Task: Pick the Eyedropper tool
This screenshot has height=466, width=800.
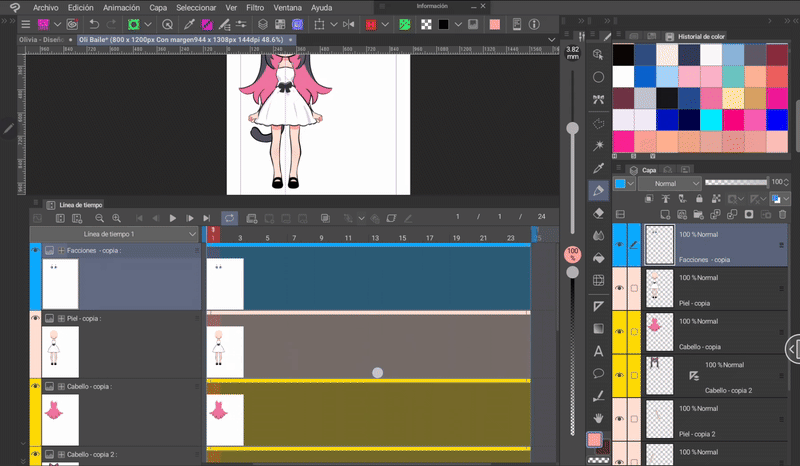Action: pyautogui.click(x=598, y=167)
